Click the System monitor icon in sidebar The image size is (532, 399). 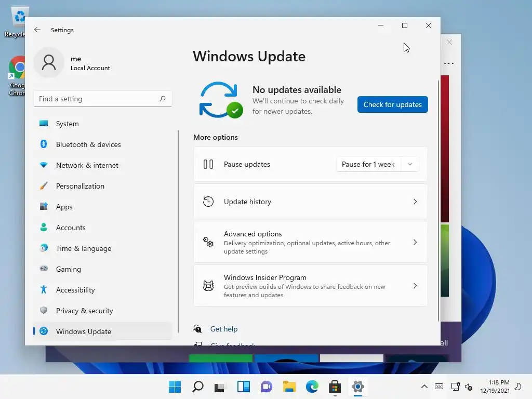(x=44, y=124)
